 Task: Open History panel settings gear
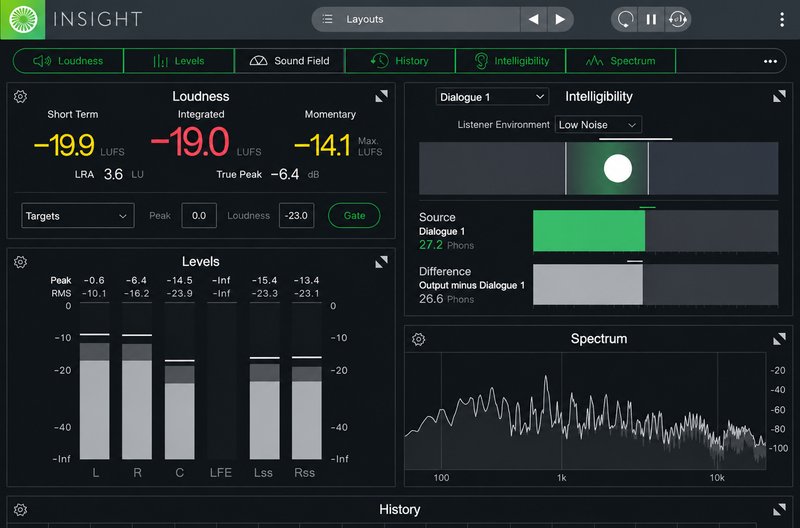click(x=20, y=510)
